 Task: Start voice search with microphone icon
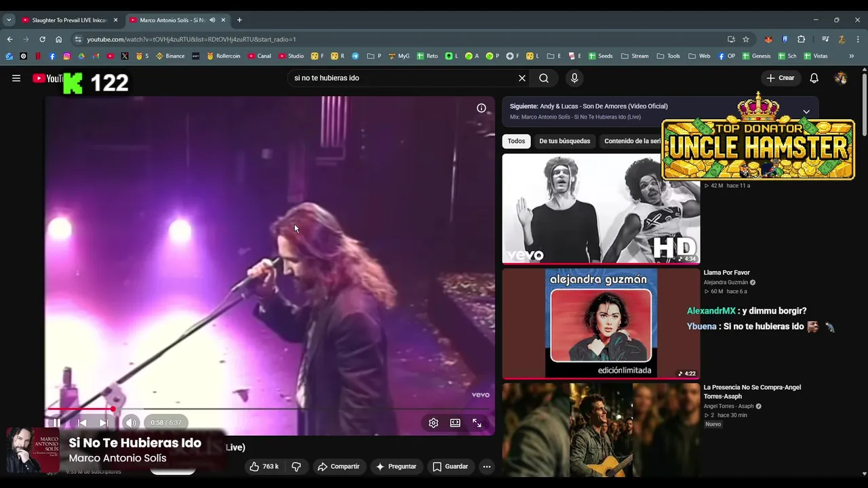pos(574,78)
